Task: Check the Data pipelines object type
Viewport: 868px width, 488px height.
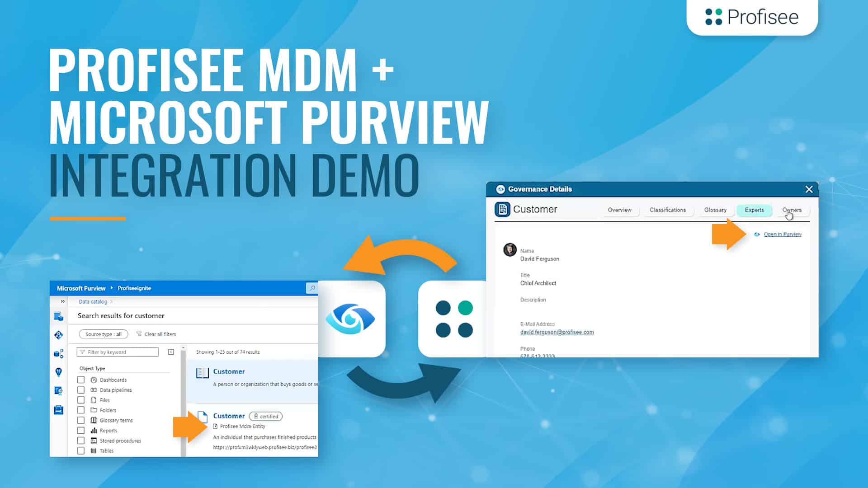Action: click(81, 390)
